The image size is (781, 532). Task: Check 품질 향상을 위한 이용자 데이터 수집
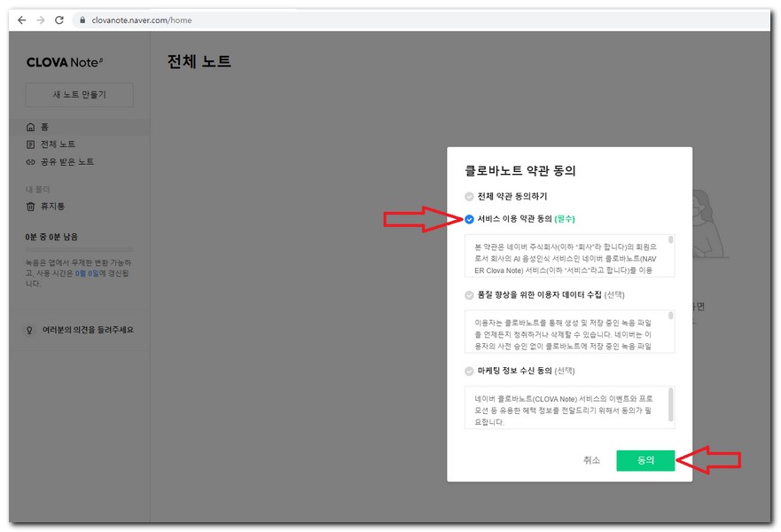(470, 295)
